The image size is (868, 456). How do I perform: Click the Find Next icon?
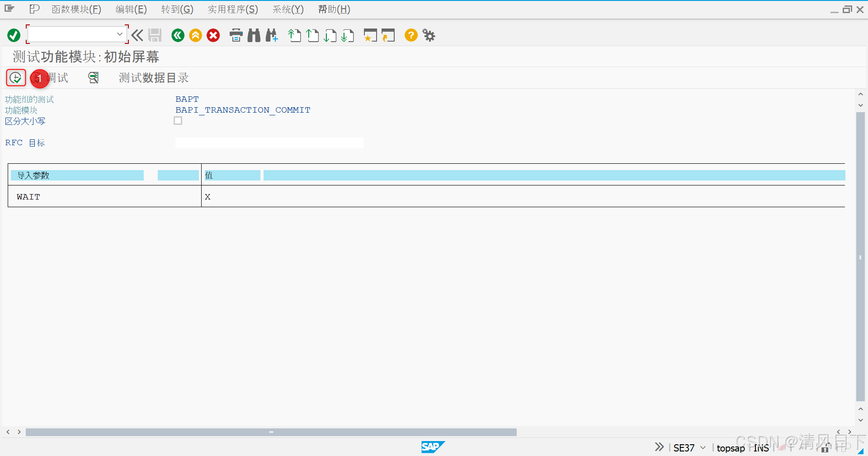point(271,35)
